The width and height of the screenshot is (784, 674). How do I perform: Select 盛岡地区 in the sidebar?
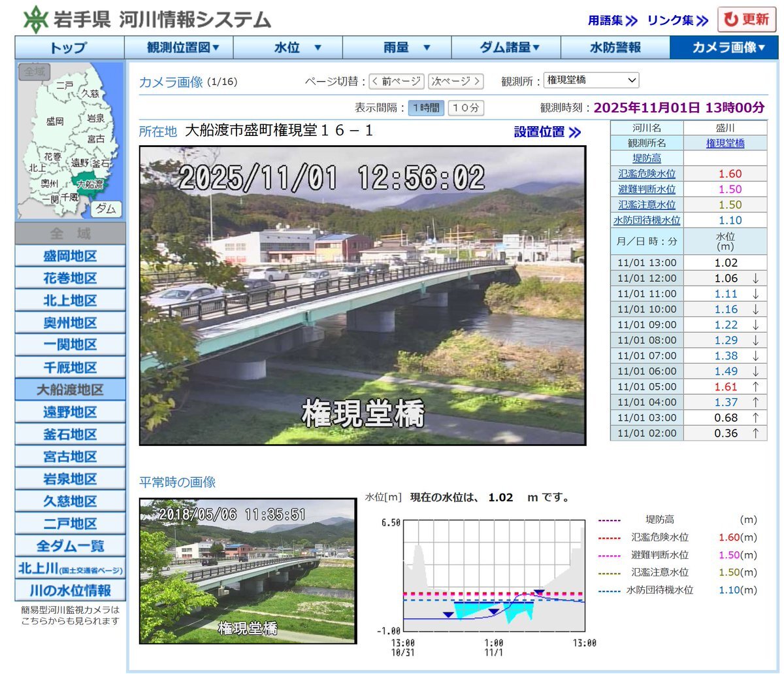tap(70, 256)
